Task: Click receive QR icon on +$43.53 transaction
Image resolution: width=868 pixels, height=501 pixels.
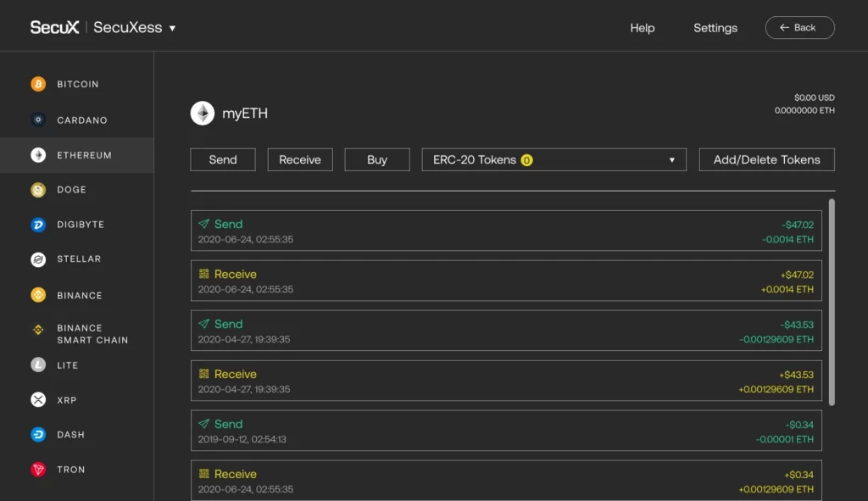Action: (x=203, y=374)
